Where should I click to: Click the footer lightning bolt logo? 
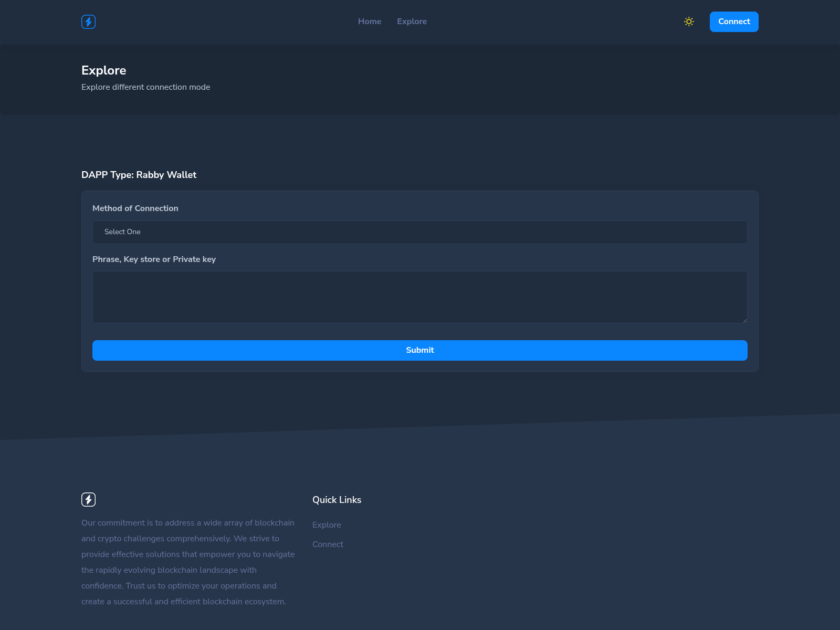pyautogui.click(x=88, y=499)
